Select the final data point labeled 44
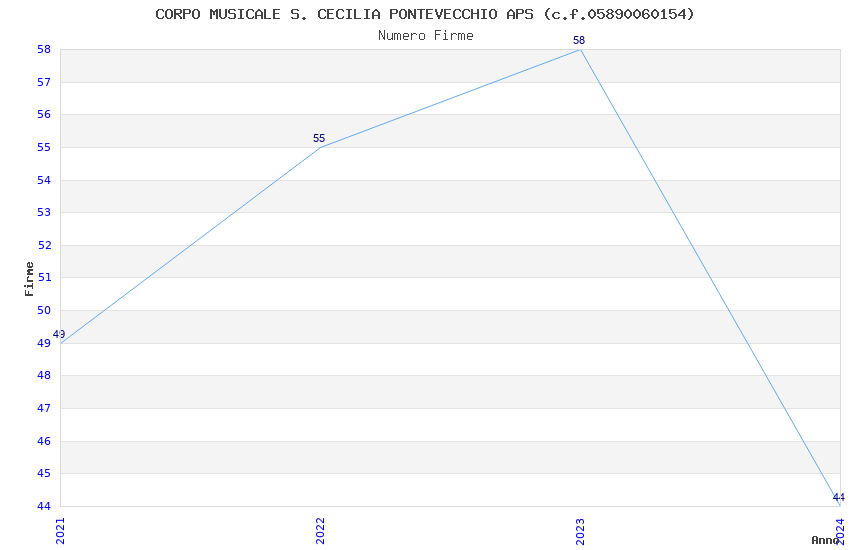This screenshot has width=850, height=550. pyautogui.click(x=839, y=505)
